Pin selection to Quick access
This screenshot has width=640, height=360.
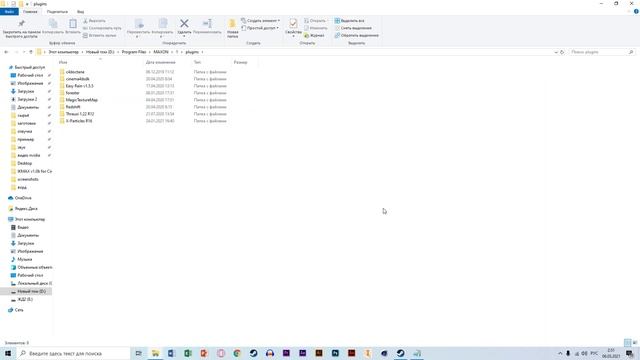click(x=22, y=29)
